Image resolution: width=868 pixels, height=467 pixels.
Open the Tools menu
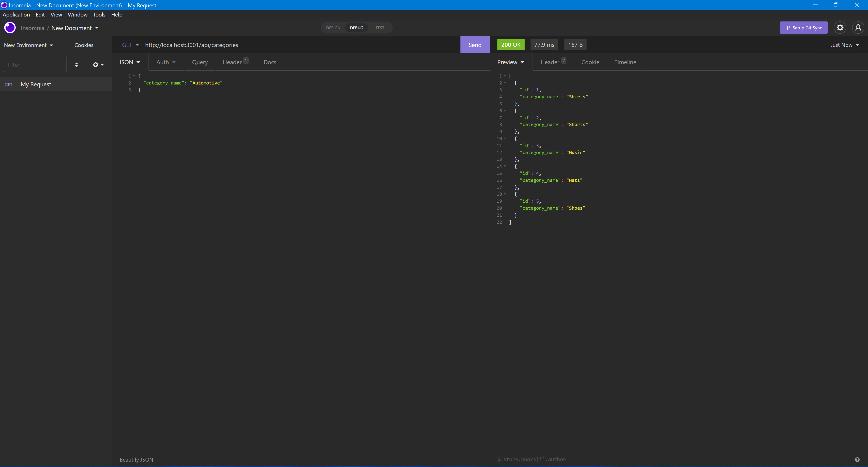click(x=99, y=14)
